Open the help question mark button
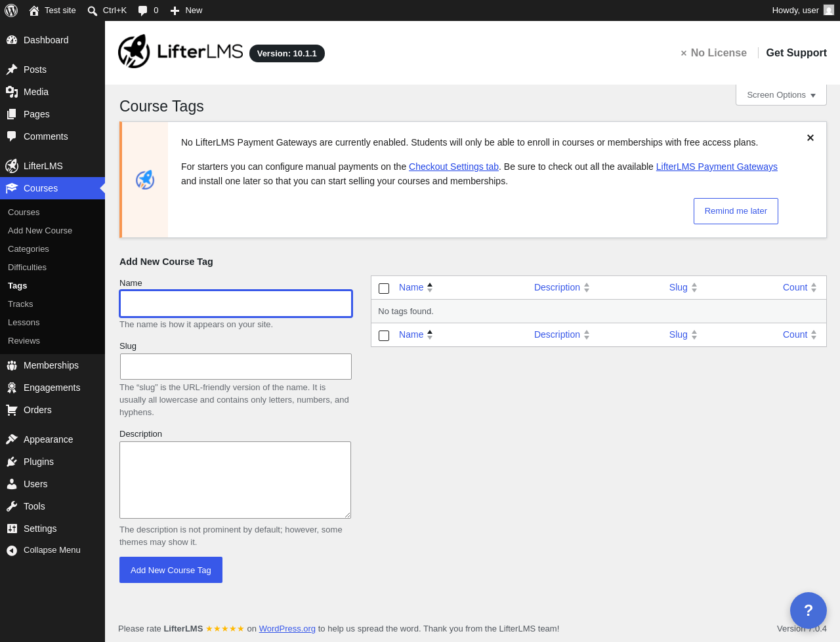Viewport: 840px width, 642px height. point(808,611)
